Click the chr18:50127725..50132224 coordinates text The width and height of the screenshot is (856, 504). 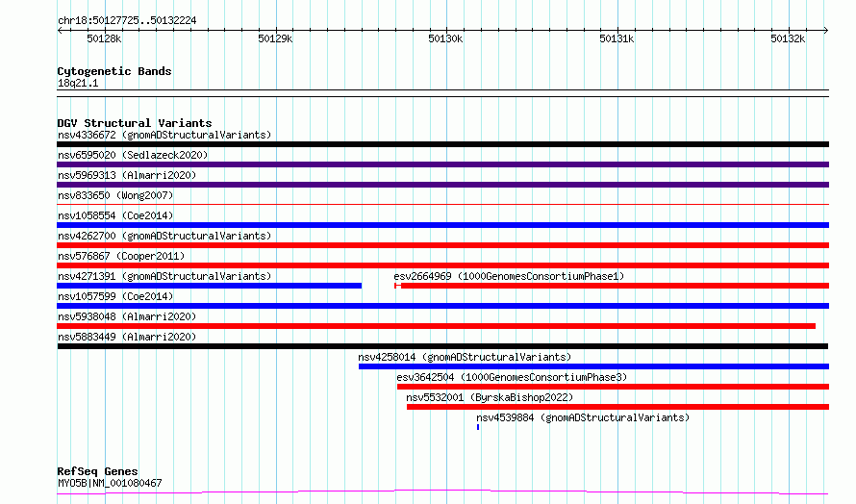tap(127, 20)
